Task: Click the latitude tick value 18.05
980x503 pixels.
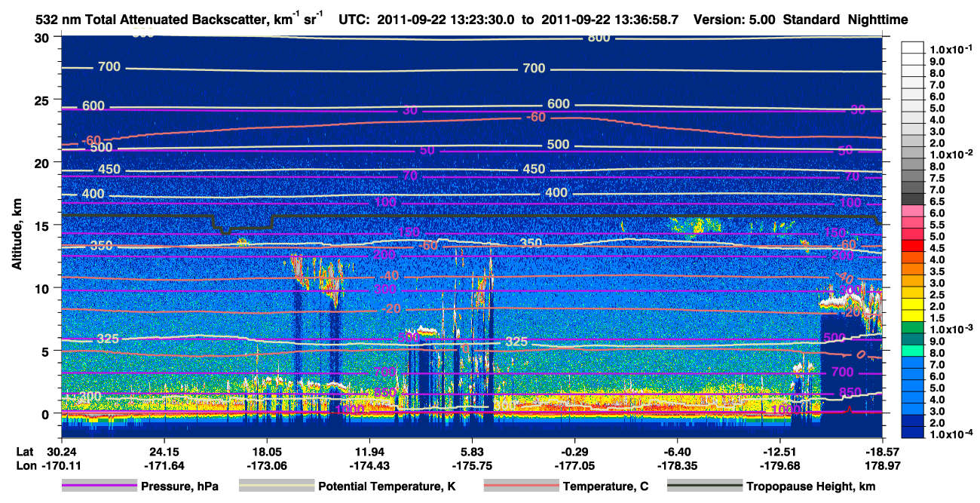Action: click(265, 451)
